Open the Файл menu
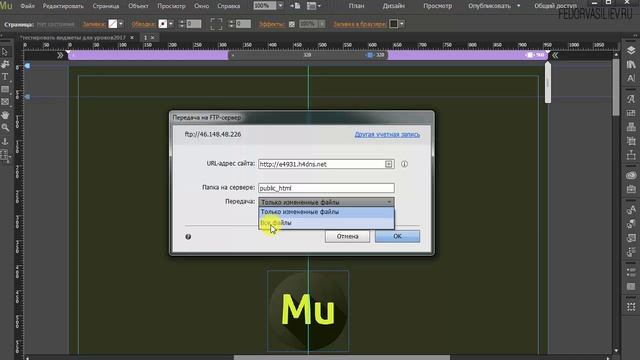Viewport: 640px width, 360px height. point(27,6)
